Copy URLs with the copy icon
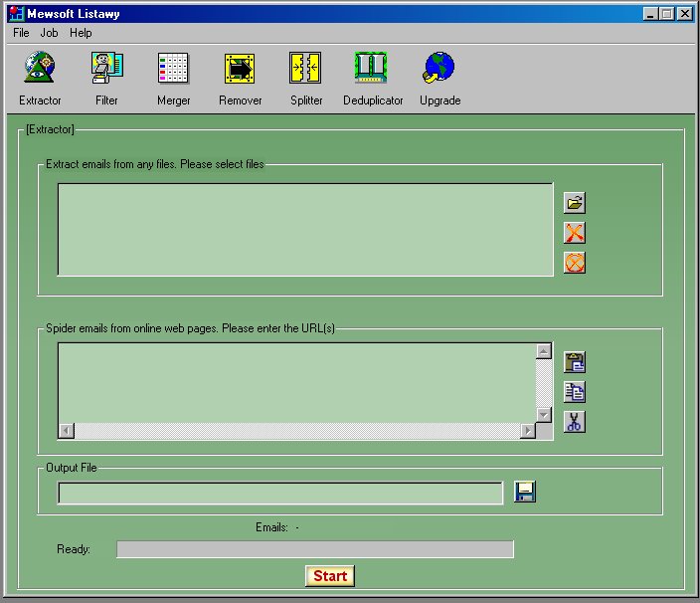 click(575, 392)
